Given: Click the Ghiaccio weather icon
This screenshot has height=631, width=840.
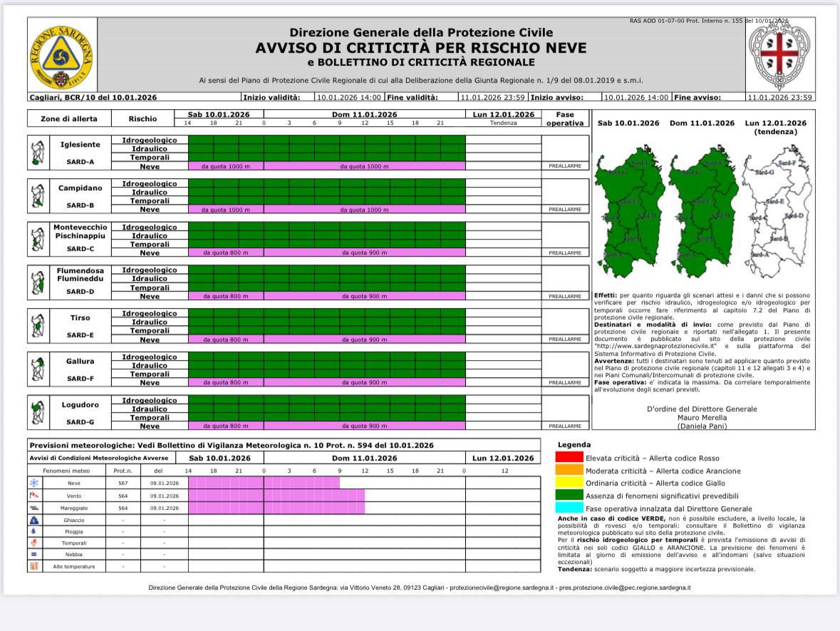Looking at the screenshot, I should tap(33, 520).
